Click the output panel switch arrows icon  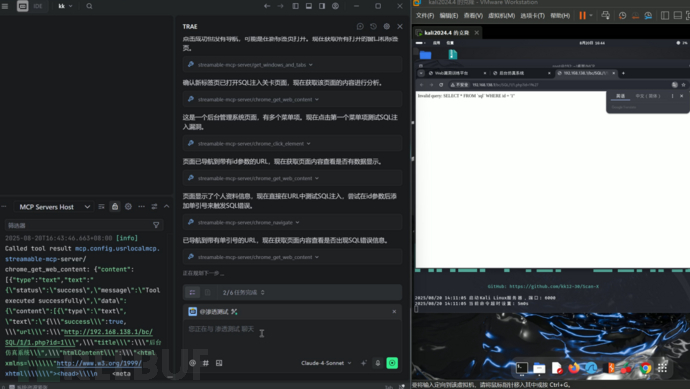click(x=154, y=206)
